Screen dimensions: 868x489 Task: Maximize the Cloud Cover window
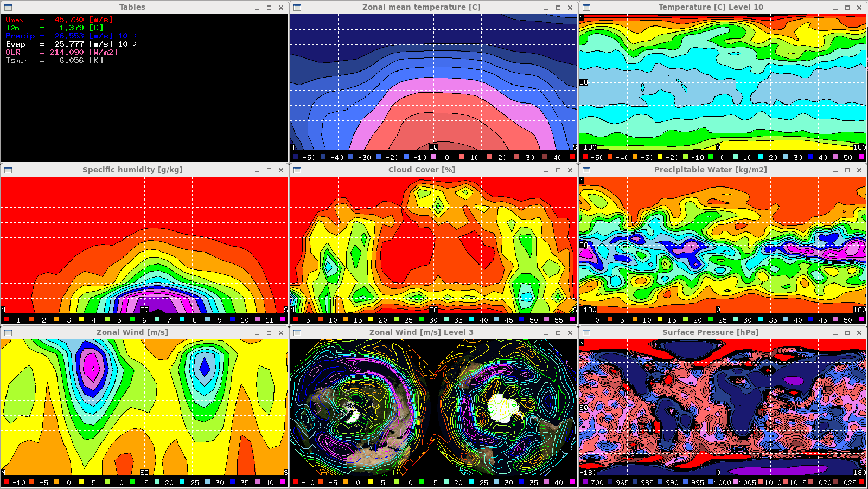click(x=558, y=170)
